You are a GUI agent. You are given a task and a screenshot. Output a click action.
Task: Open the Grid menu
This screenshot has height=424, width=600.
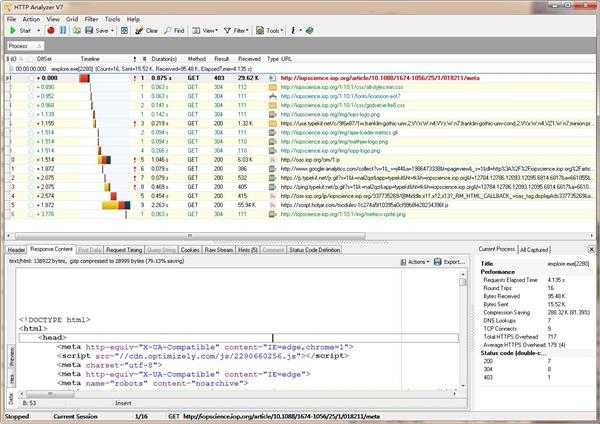click(72, 19)
